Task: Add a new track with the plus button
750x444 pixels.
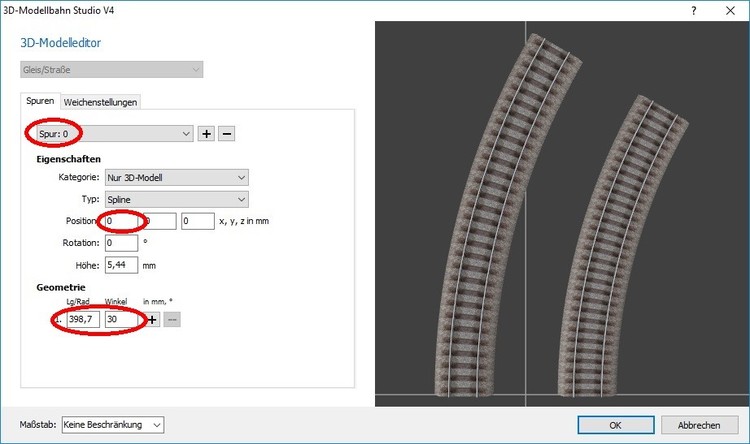Action: tap(206, 134)
